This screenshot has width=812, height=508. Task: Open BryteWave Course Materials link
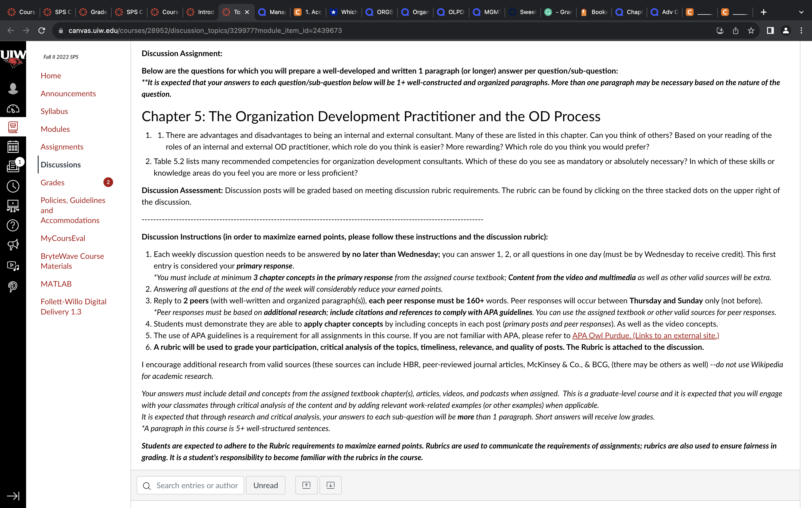pyautogui.click(x=72, y=261)
